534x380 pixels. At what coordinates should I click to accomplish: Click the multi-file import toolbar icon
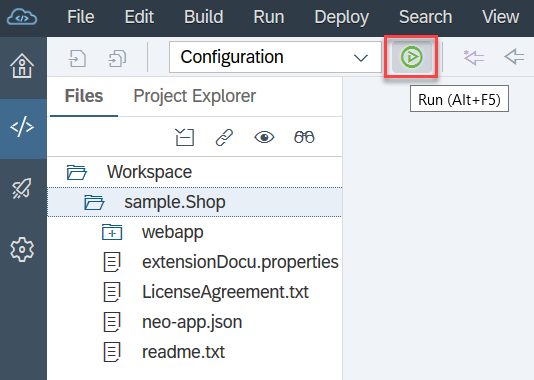117,58
